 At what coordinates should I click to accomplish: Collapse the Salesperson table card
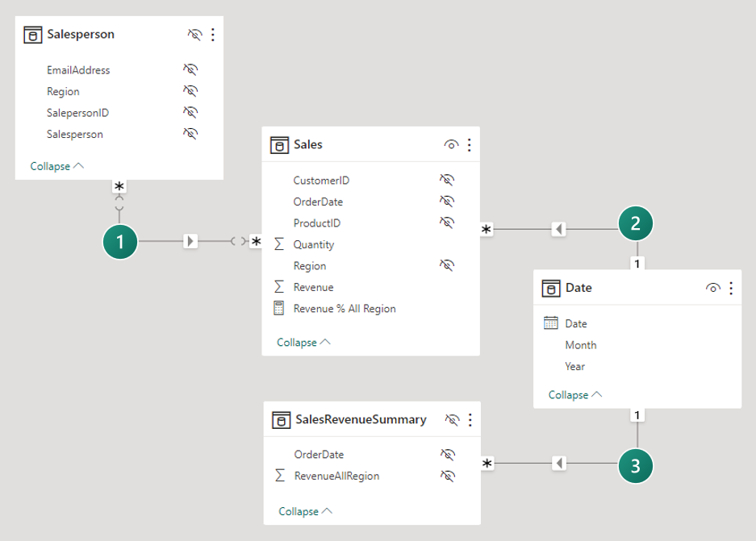56,166
